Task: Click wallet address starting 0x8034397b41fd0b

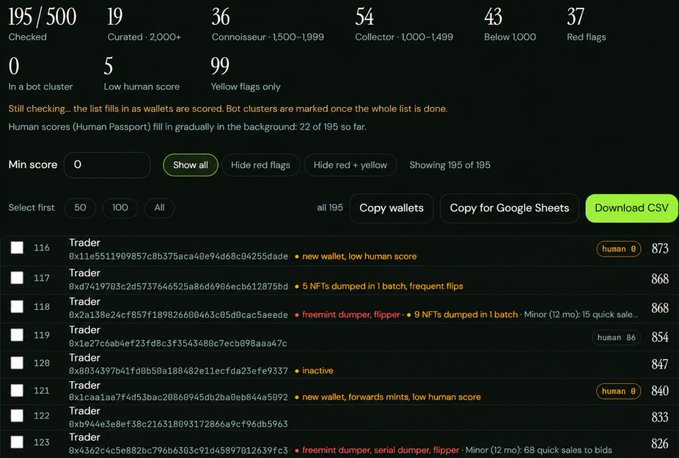Action: pos(178,371)
